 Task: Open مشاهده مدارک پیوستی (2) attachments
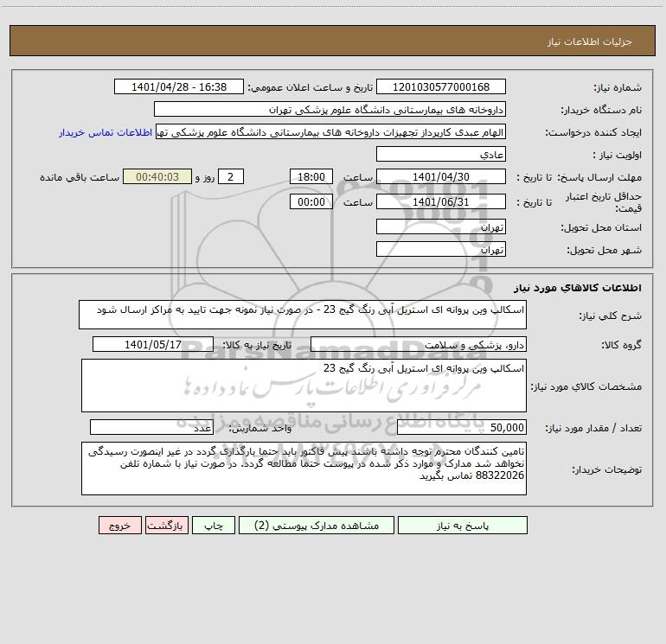[x=317, y=526]
